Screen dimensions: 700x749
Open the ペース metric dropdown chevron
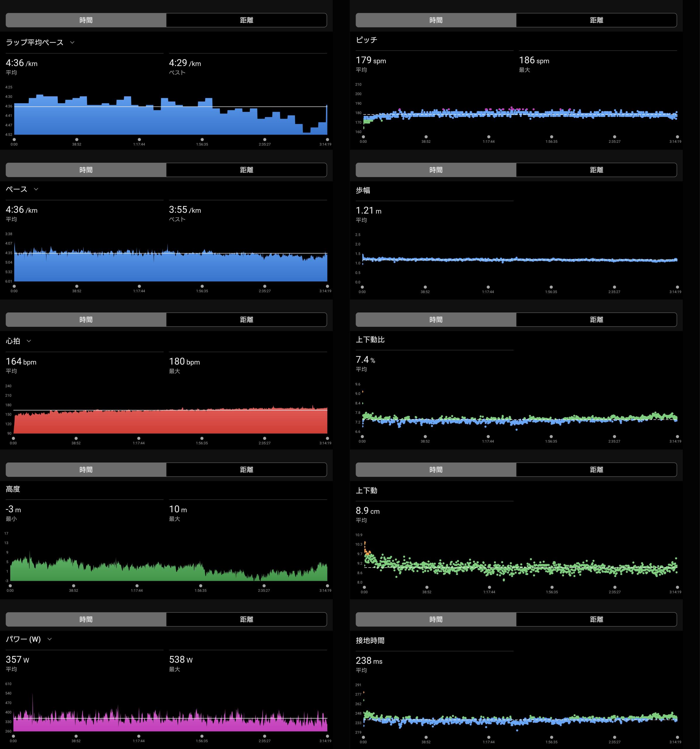(x=36, y=189)
